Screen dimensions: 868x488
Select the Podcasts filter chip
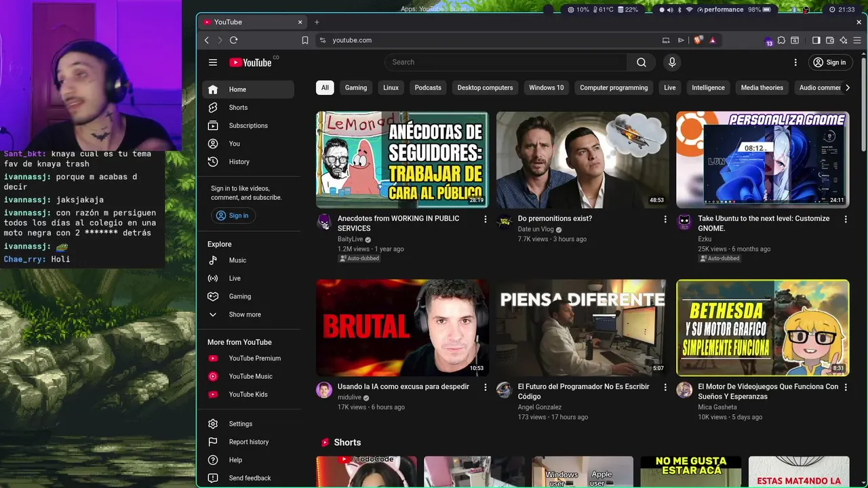click(x=428, y=87)
